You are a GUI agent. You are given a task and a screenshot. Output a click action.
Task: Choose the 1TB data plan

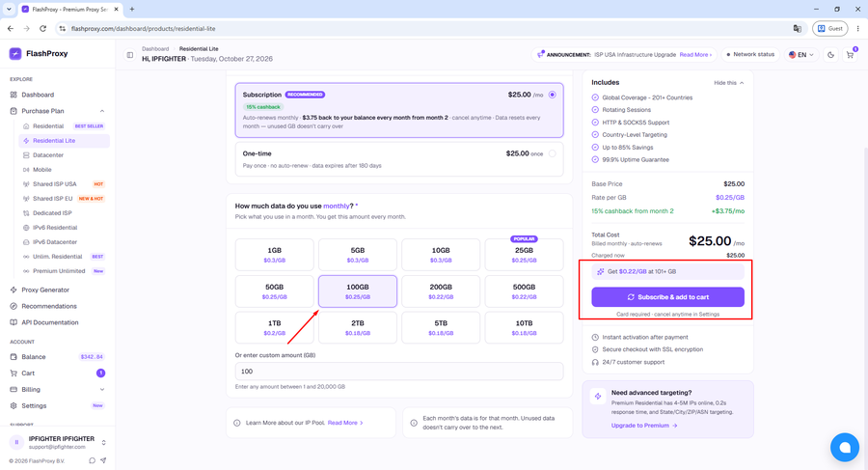(x=275, y=327)
